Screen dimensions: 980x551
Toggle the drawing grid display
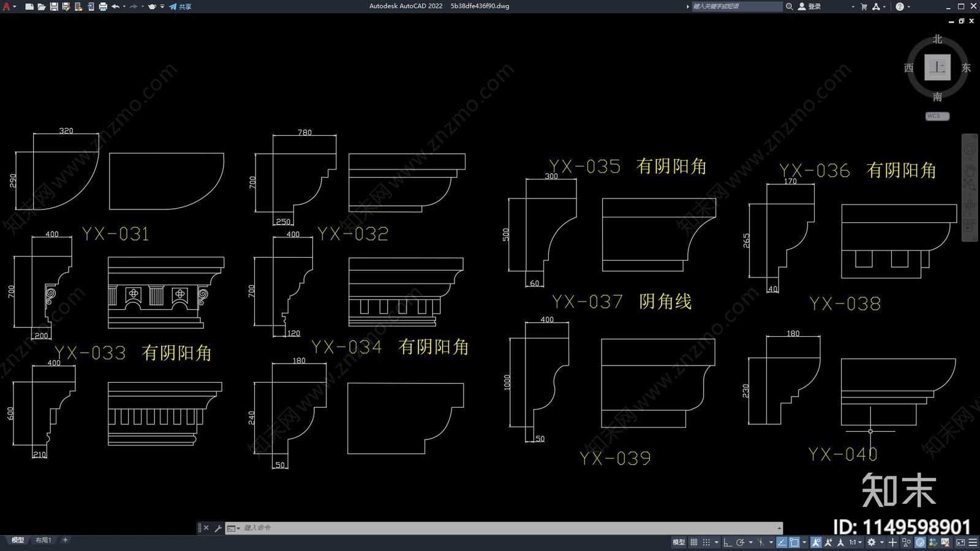coord(694,542)
